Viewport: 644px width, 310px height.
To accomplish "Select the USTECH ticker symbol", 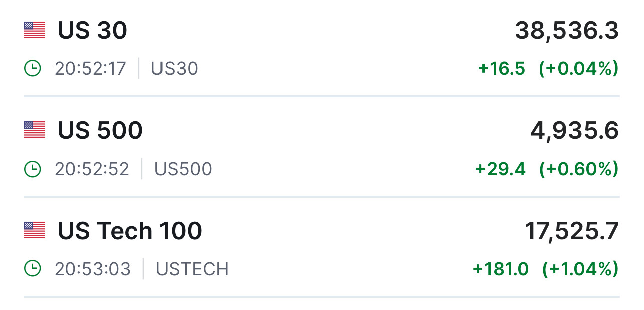I will 192,269.
